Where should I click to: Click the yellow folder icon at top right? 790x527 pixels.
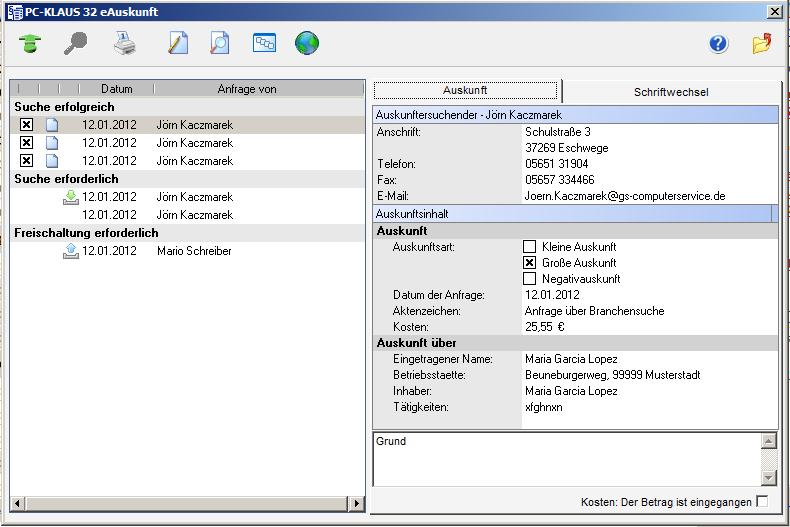pyautogui.click(x=762, y=44)
